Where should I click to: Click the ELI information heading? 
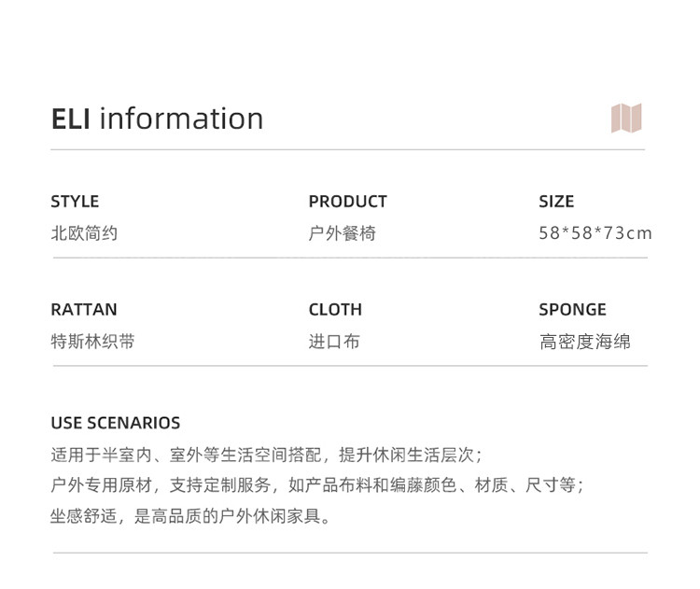pos(157,119)
